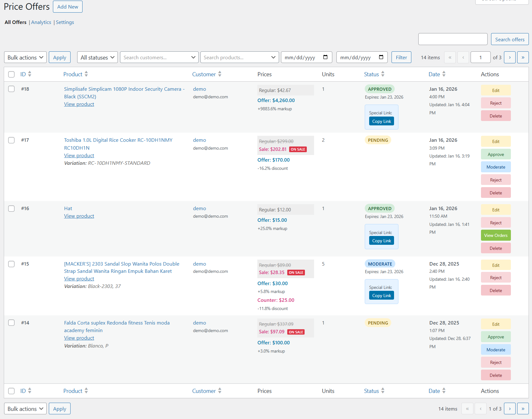The image size is (532, 419).
Task: Go to next page using top arrow
Action: coord(510,57)
